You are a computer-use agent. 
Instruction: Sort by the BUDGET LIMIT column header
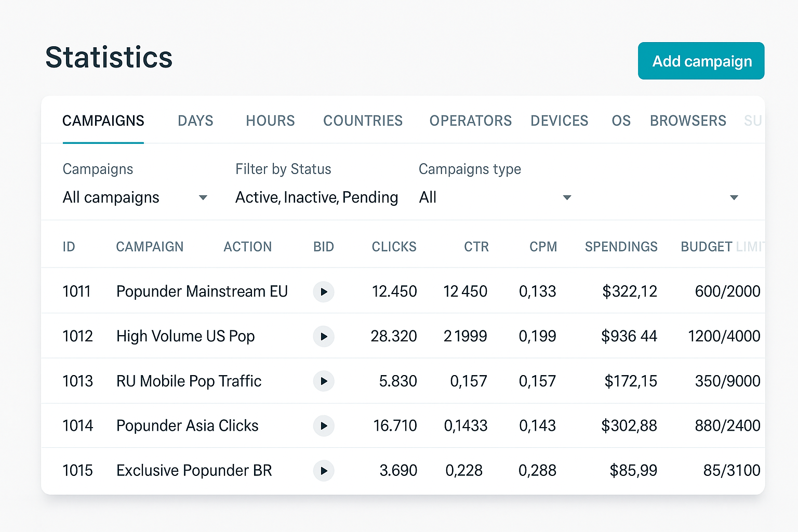click(x=722, y=247)
